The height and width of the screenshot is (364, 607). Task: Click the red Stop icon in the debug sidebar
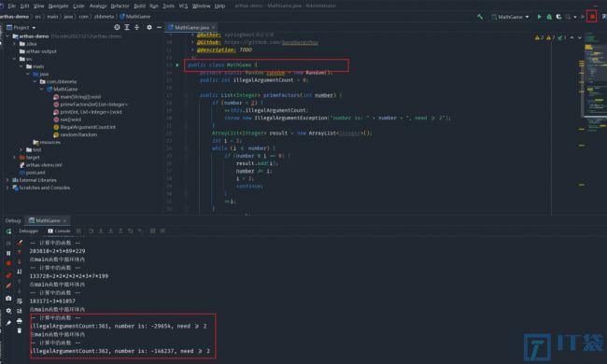(x=8, y=263)
